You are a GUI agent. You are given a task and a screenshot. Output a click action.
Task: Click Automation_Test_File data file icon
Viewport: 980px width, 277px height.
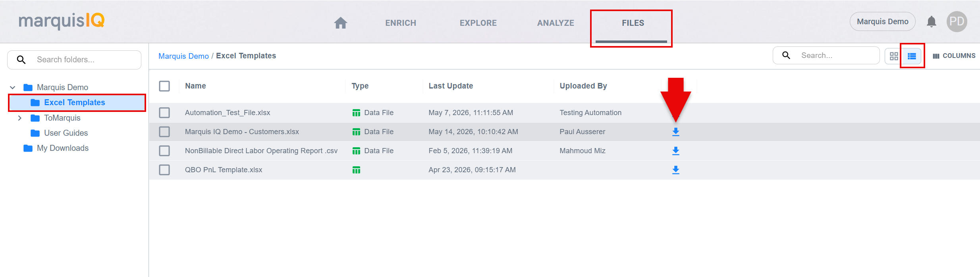coord(356,113)
